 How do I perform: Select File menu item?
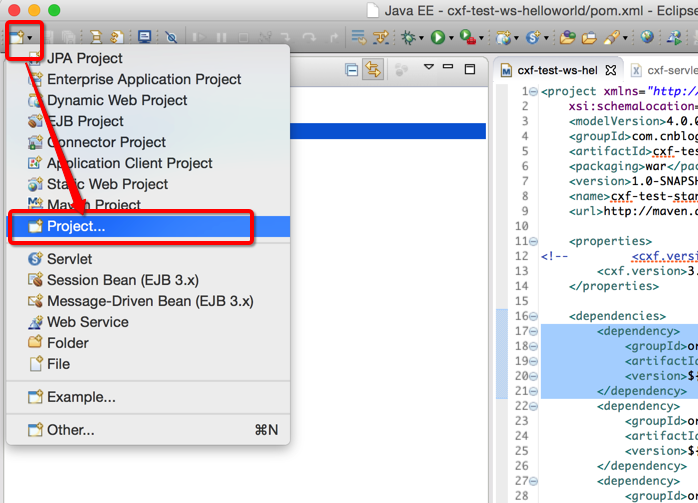pyautogui.click(x=148, y=364)
